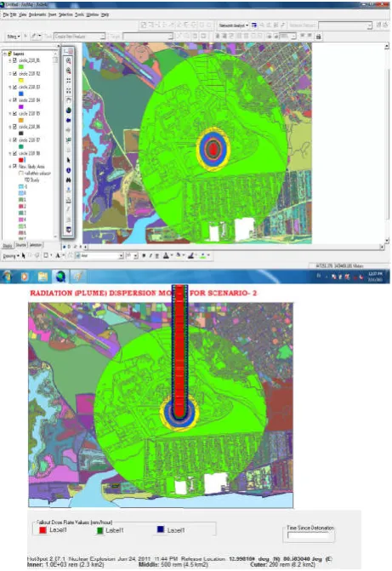
Task: Toggle underline in Drawing toolbar
Action: click(x=156, y=256)
